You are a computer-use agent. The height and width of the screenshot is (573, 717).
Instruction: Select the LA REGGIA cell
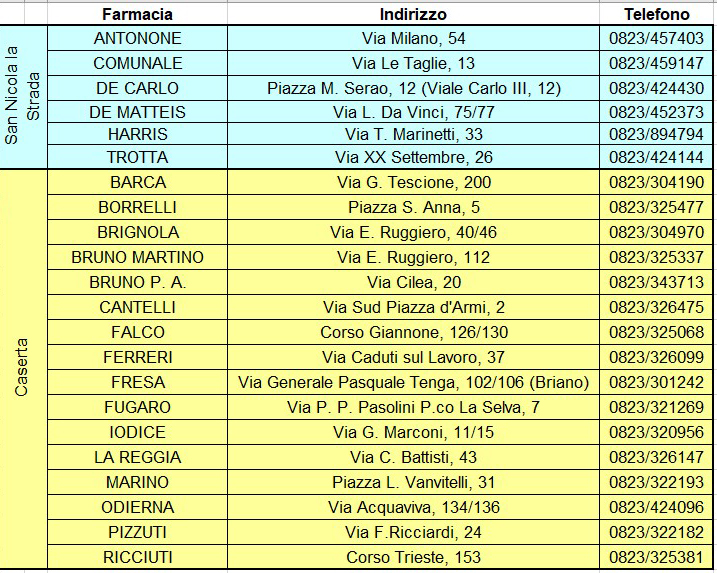click(137, 457)
